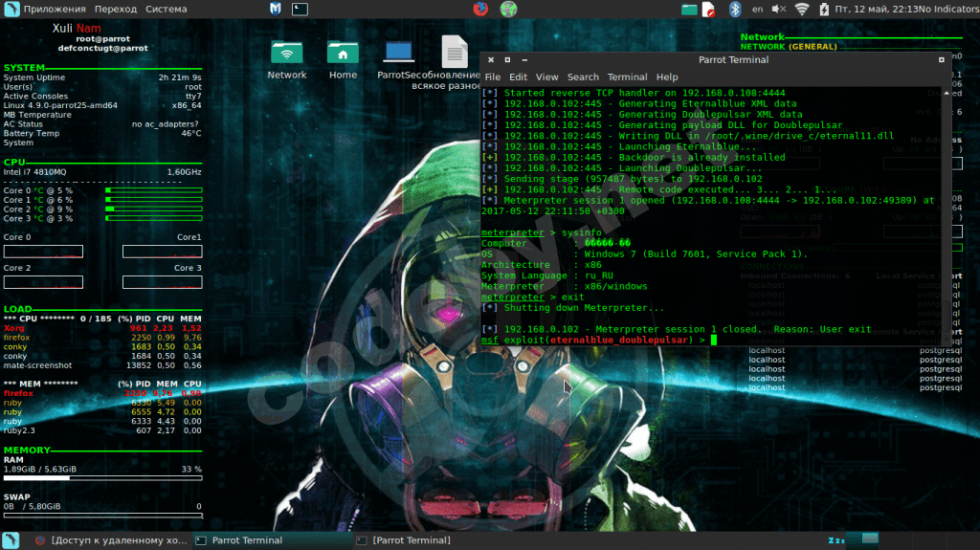980x550 pixels.
Task: Open the clock showing Пт, 12 май, 22:13
Action: point(877,9)
